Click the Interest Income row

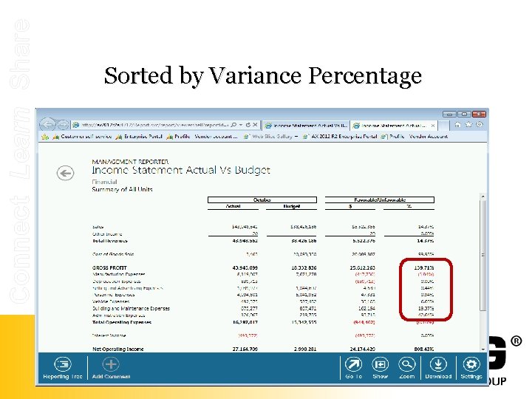[263, 335]
